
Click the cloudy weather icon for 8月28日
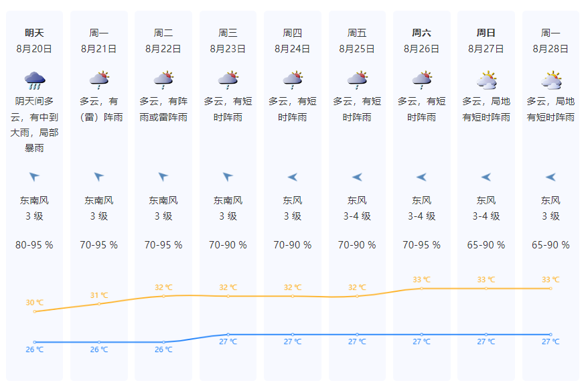pos(550,80)
